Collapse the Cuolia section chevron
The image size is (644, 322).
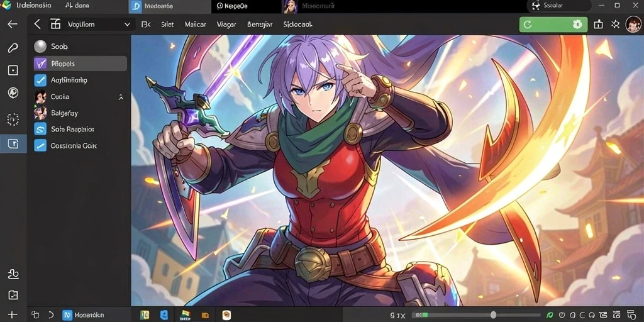tap(121, 97)
